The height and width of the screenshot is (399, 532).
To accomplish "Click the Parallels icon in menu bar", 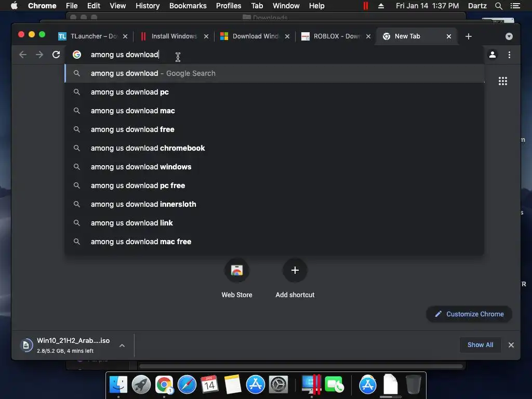I will pyautogui.click(x=365, y=6).
